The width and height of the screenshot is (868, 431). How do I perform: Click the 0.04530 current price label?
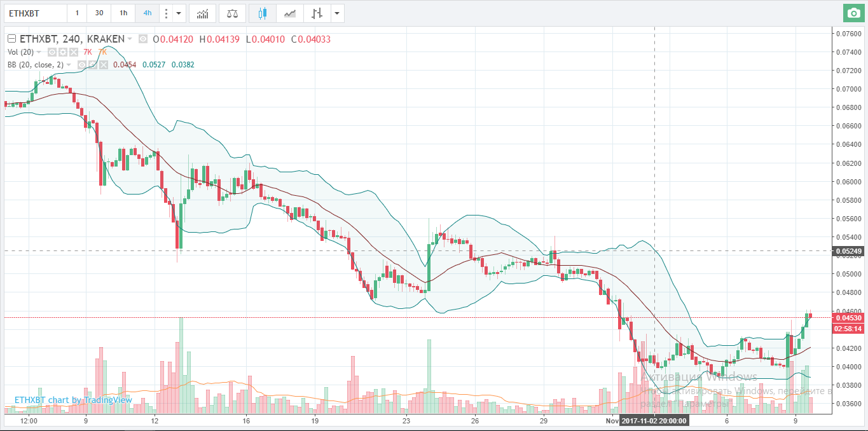point(849,318)
